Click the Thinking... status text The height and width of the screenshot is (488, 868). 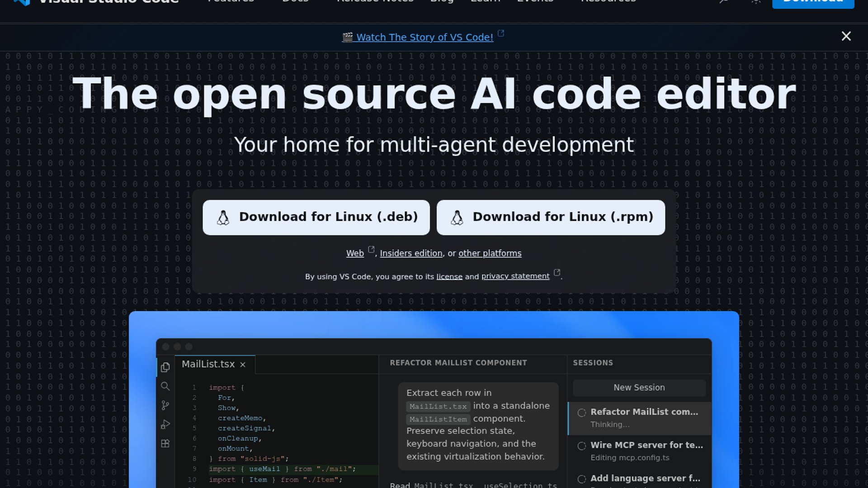click(x=610, y=425)
